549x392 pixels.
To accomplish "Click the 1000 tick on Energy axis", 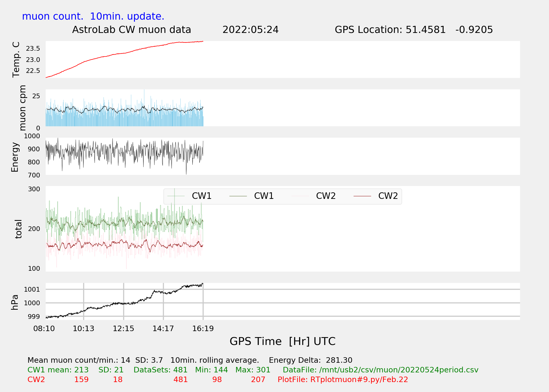I will [x=32, y=136].
